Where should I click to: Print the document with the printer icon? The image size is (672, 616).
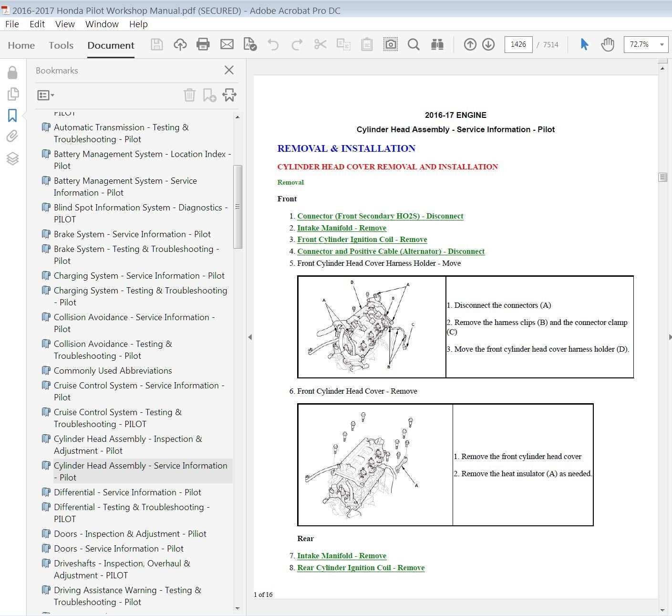[x=203, y=44]
